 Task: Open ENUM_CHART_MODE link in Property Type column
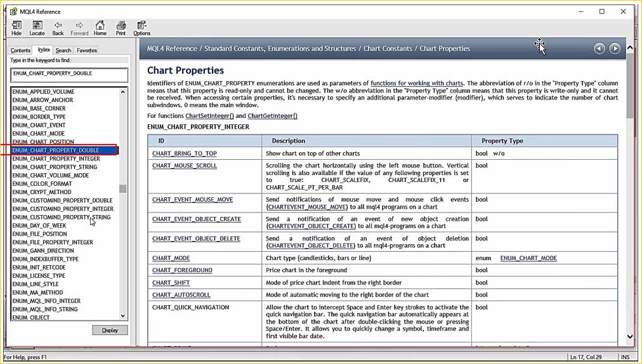528,258
